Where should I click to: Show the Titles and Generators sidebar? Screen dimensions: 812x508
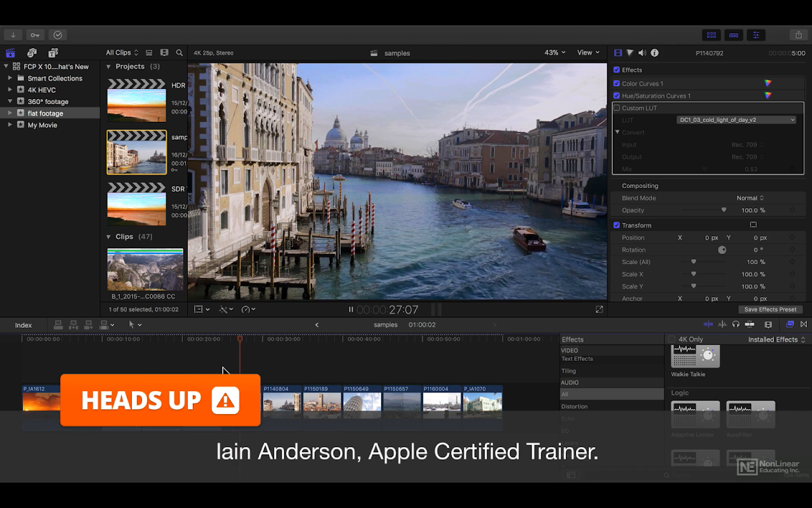pos(53,53)
